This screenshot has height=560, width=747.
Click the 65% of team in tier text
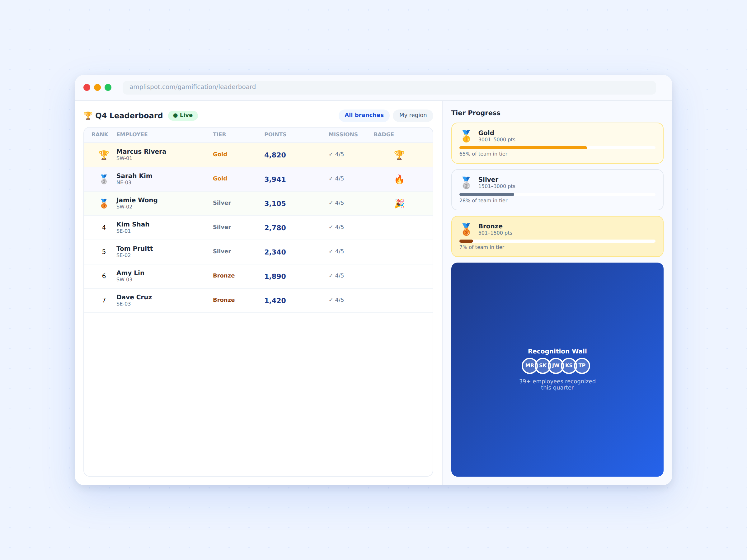click(483, 154)
